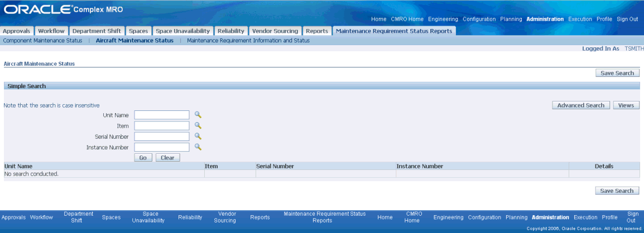
Task: Click into the Item field
Action: [x=162, y=126]
